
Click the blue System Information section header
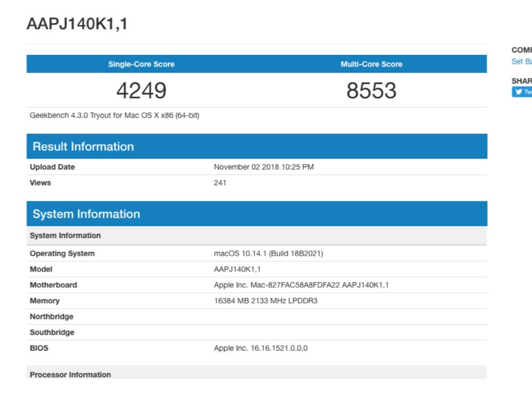86,214
